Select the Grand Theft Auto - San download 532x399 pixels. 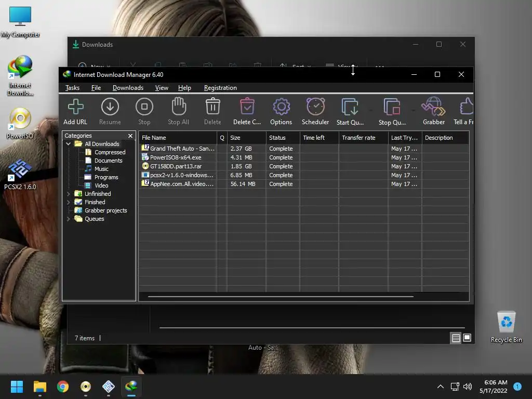tap(303, 149)
